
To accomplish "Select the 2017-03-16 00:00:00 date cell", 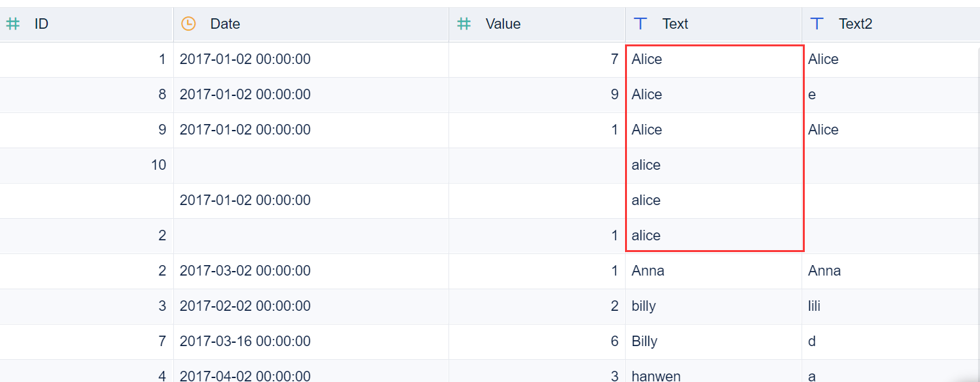I will pyautogui.click(x=245, y=342).
